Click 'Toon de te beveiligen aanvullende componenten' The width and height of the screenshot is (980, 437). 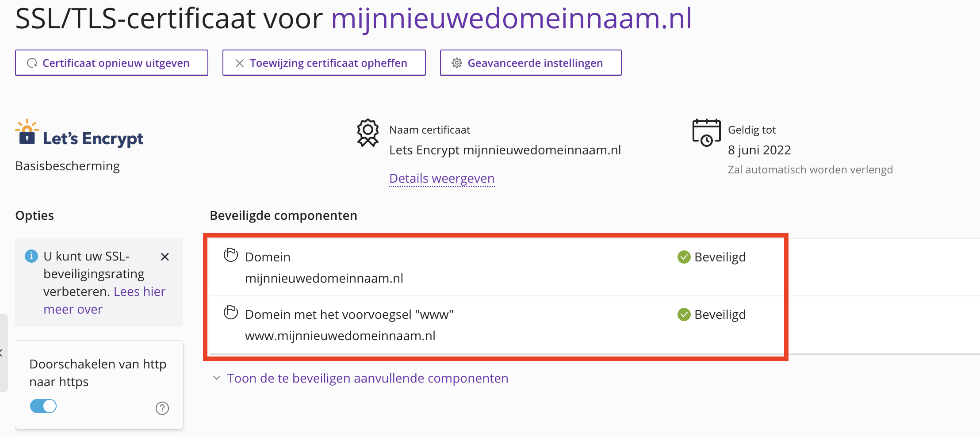[x=367, y=379]
